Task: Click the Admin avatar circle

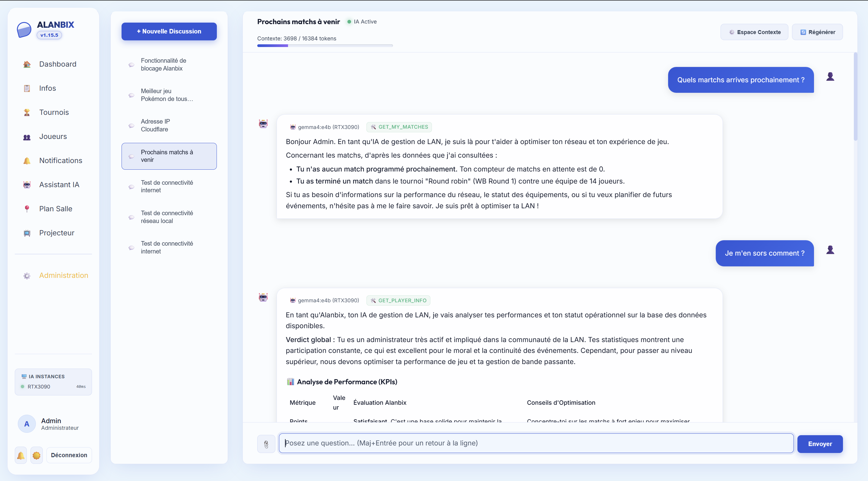Action: pos(27,424)
